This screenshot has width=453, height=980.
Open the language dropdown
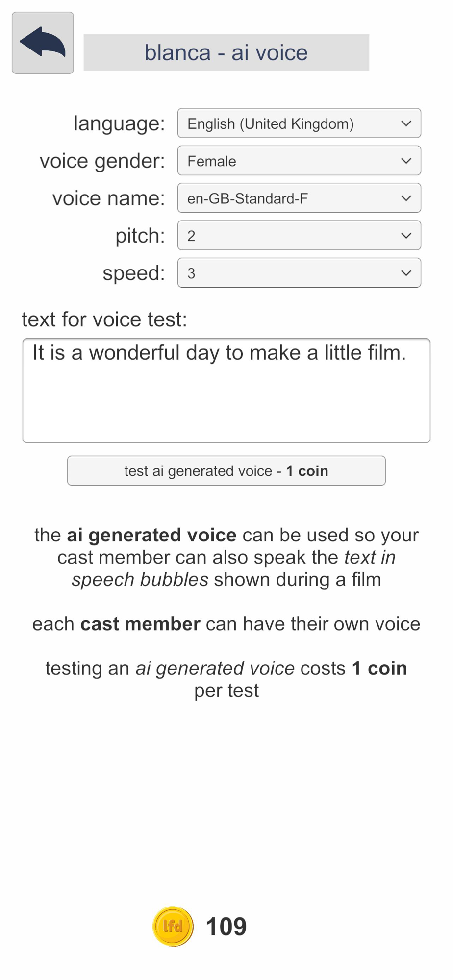(299, 123)
